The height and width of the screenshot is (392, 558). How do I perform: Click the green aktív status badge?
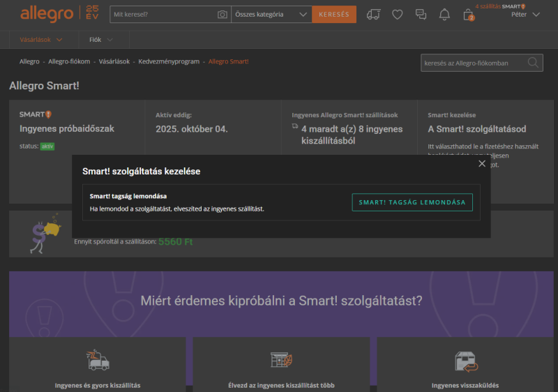coord(47,146)
